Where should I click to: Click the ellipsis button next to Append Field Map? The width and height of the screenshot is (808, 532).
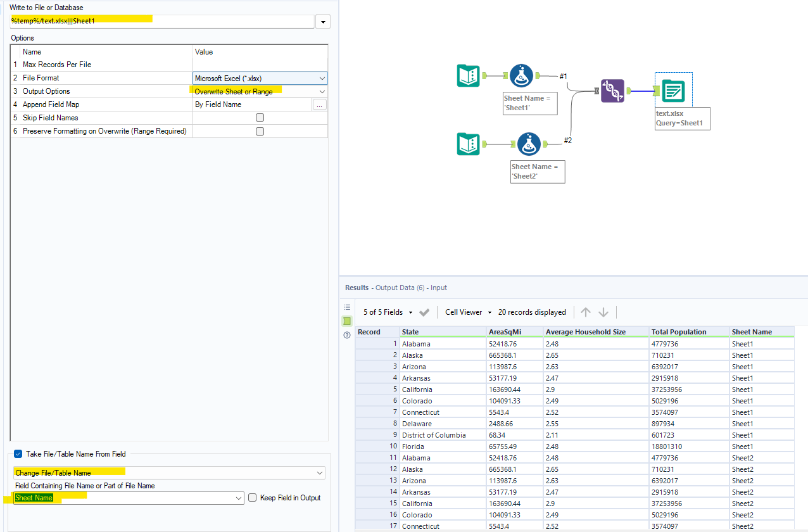tap(320, 104)
